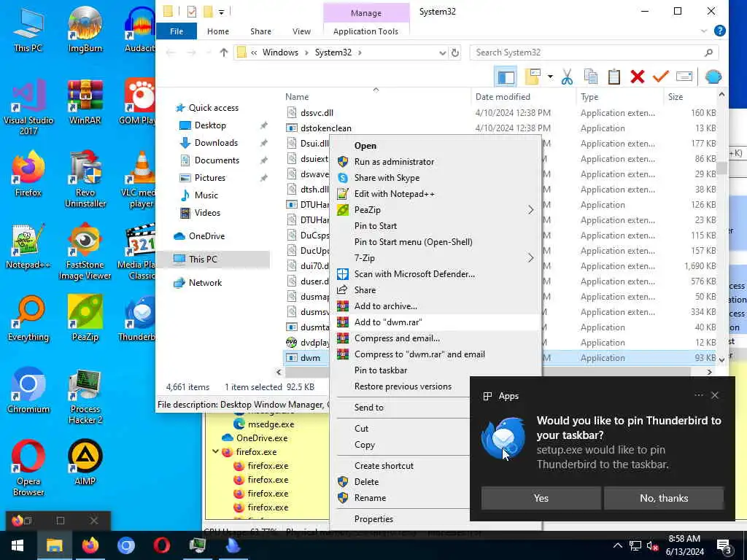Open the notification options ellipsis
Viewport: 747px width, 560px height.
pyautogui.click(x=698, y=395)
